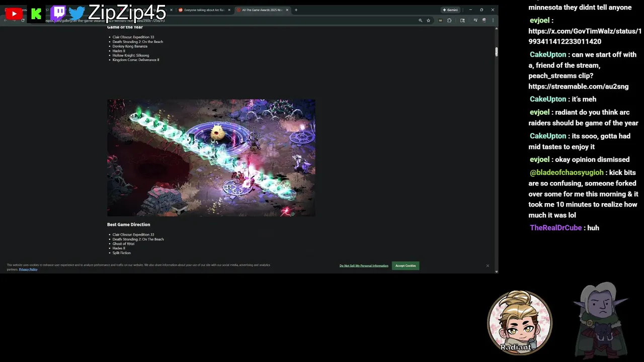Click CakeUpton name beside "it's meh"
Image resolution: width=644 pixels, height=362 pixels.
point(548,99)
